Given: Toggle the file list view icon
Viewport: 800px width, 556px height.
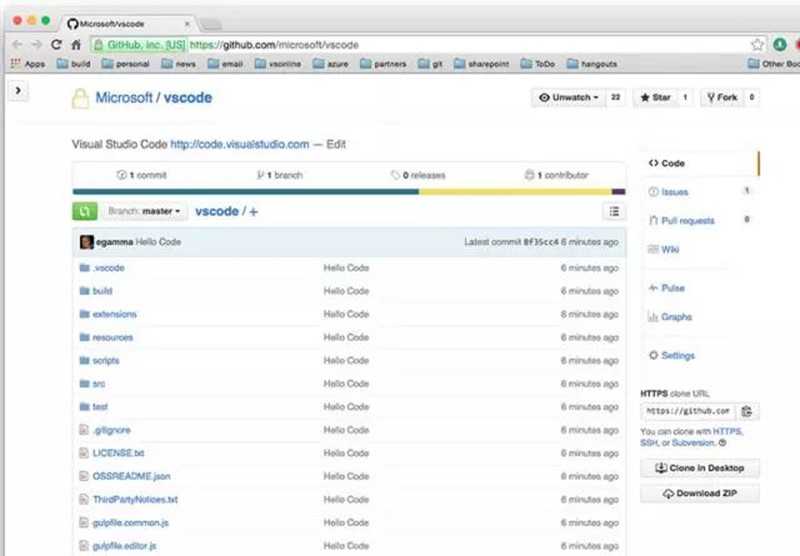Looking at the screenshot, I should [614, 211].
